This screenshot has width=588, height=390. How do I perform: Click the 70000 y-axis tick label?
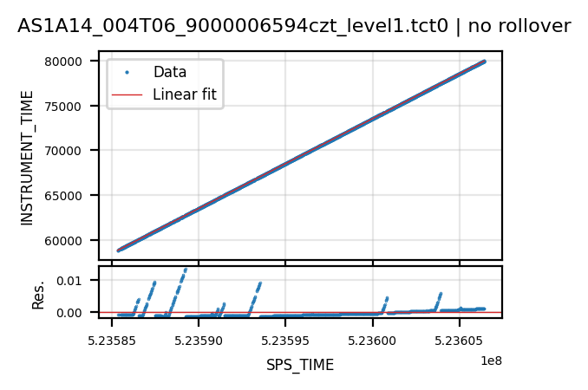click(x=63, y=151)
